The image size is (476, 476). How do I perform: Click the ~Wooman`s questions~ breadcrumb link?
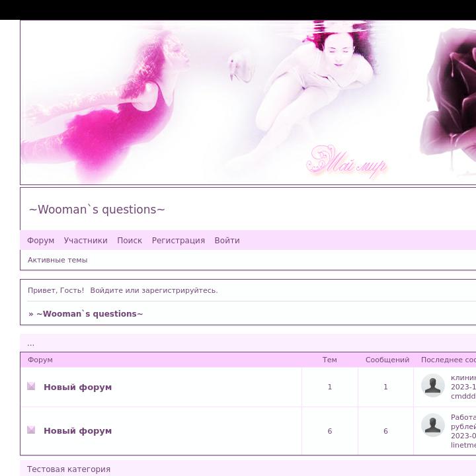pyautogui.click(x=89, y=314)
